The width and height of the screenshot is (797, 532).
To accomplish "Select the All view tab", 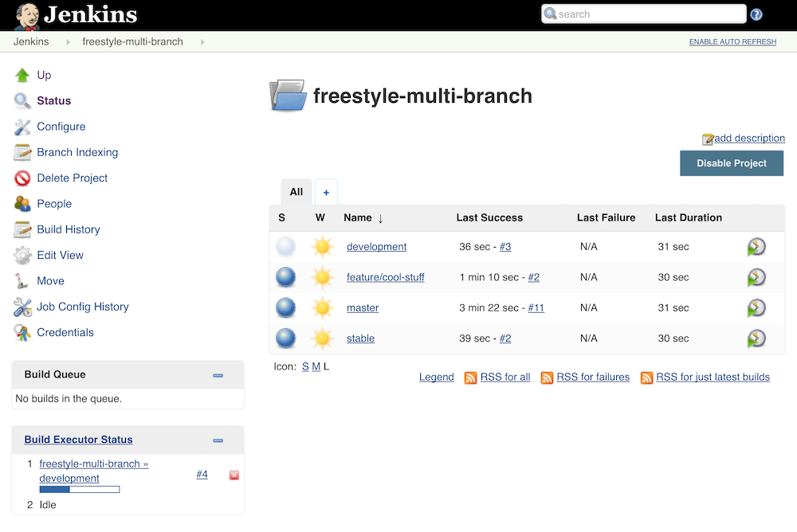I will coord(296,192).
